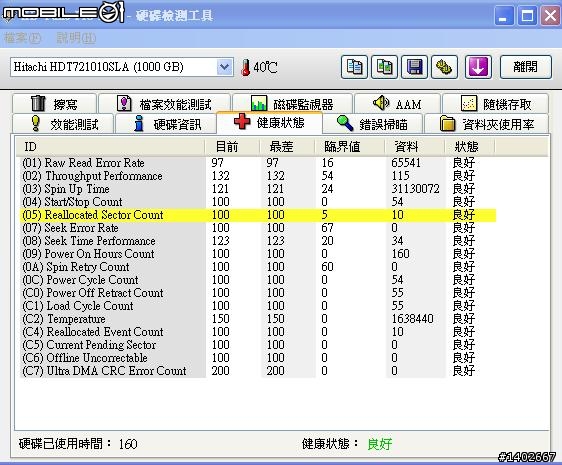Switch to the 檔案效能測試 tab
Screen dimensions: 562x465
point(165,104)
